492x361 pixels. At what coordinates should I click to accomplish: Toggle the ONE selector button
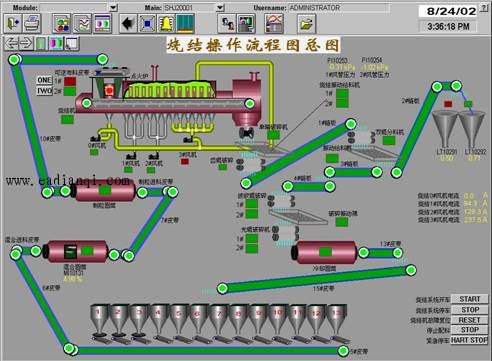pyautogui.click(x=44, y=80)
